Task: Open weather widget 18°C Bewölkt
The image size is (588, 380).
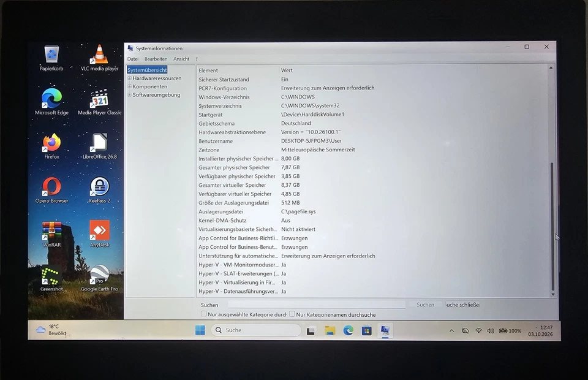Action: click(x=51, y=330)
